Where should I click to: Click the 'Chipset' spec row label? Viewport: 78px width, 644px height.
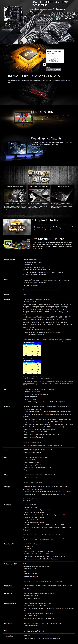7,295
